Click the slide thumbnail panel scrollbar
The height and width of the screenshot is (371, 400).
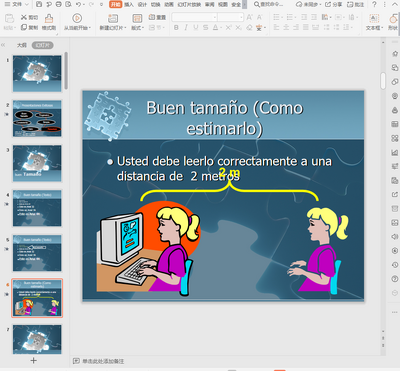click(x=66, y=70)
